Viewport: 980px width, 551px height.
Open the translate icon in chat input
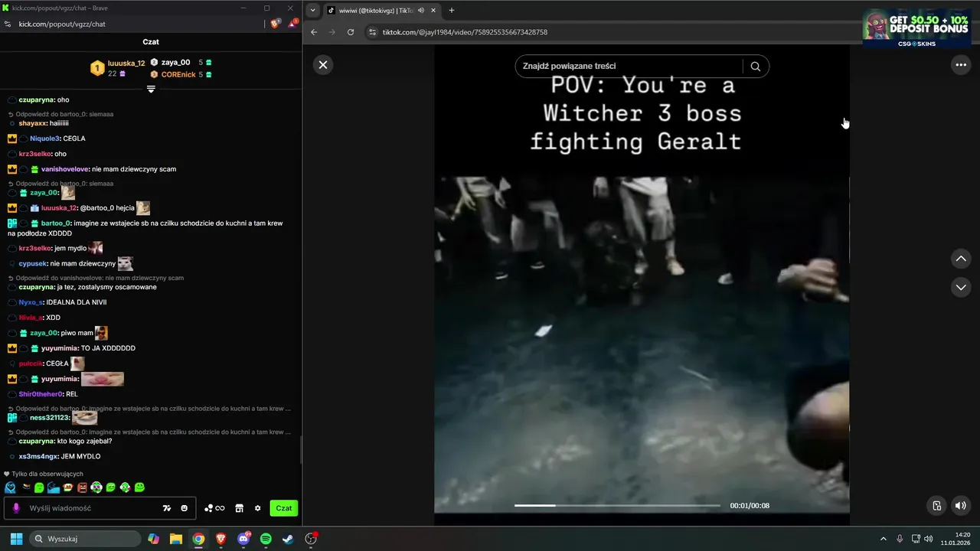point(167,508)
